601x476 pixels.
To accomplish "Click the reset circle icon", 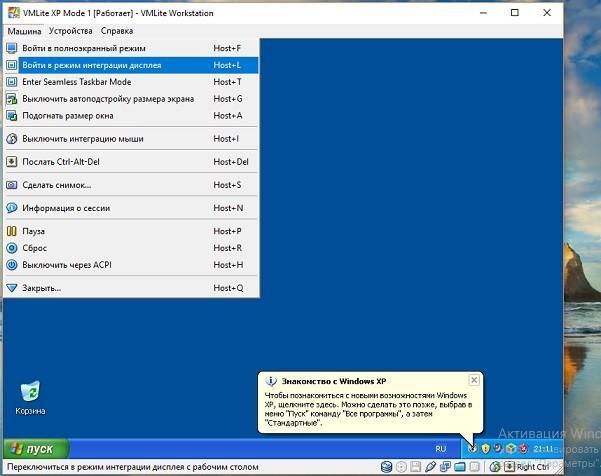I will tap(12, 248).
